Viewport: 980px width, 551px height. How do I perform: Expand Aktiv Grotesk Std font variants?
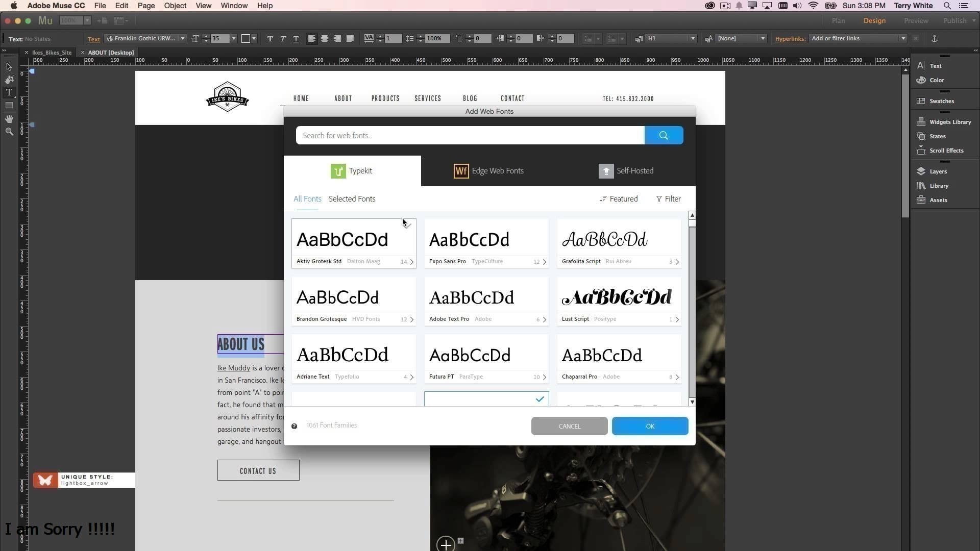pyautogui.click(x=411, y=262)
